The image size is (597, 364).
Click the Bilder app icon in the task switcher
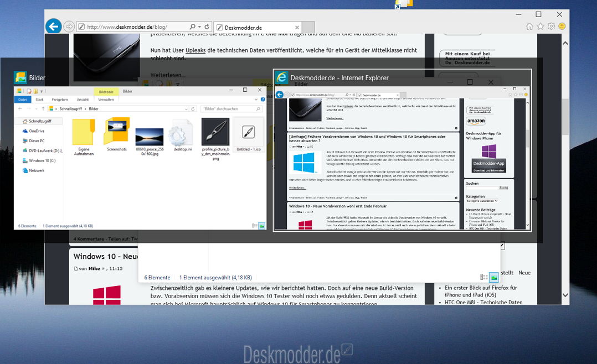[x=20, y=77]
